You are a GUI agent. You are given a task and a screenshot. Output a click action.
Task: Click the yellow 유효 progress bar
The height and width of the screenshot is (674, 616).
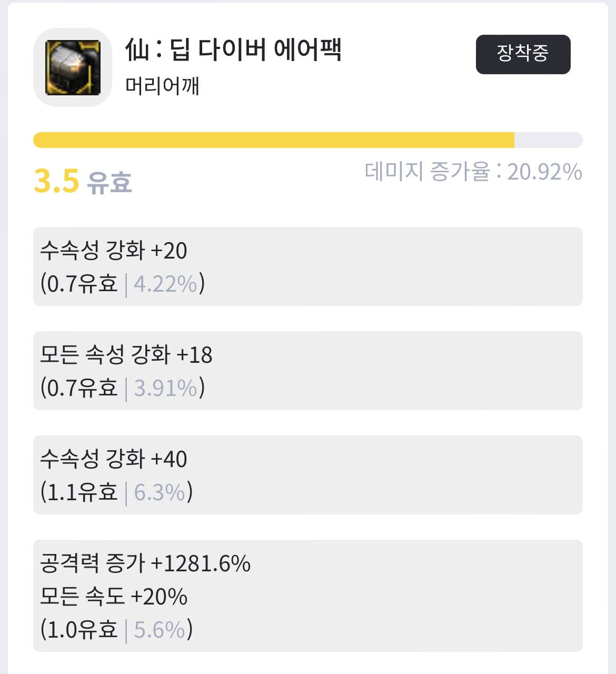click(x=274, y=140)
